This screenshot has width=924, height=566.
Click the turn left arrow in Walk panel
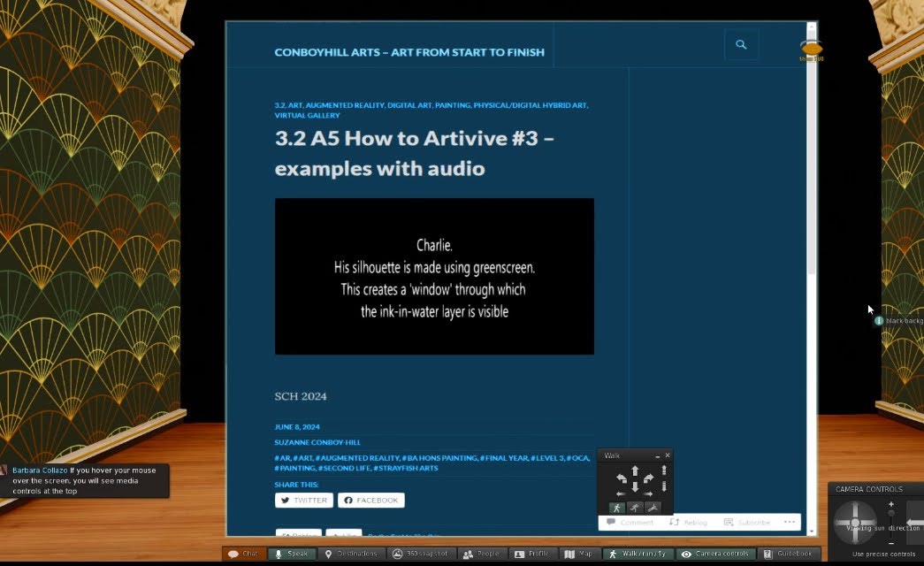(621, 478)
